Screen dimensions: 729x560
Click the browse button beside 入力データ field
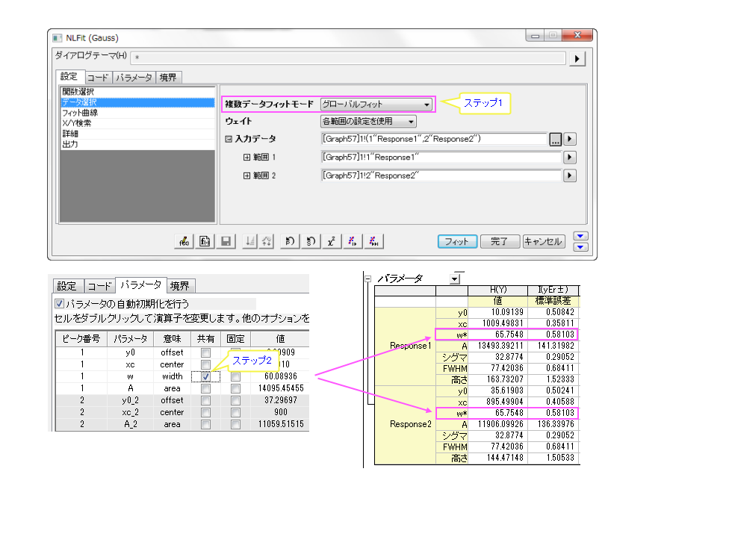click(555, 139)
